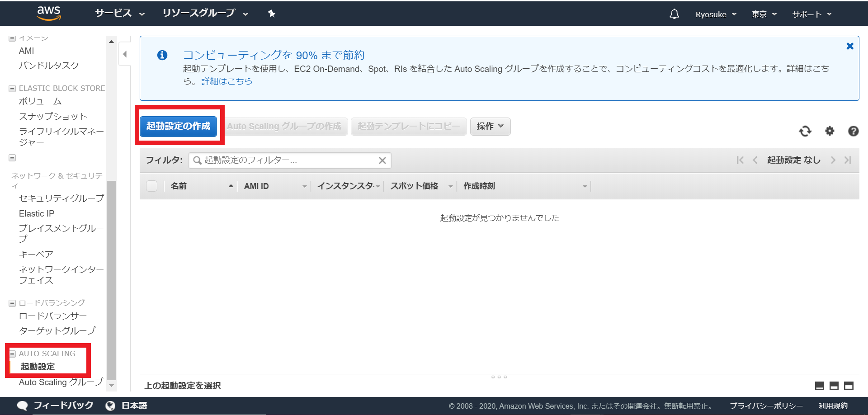Screen dimensions: 868x415
Task: Click 起動設定の作成 button
Action: click(x=179, y=127)
